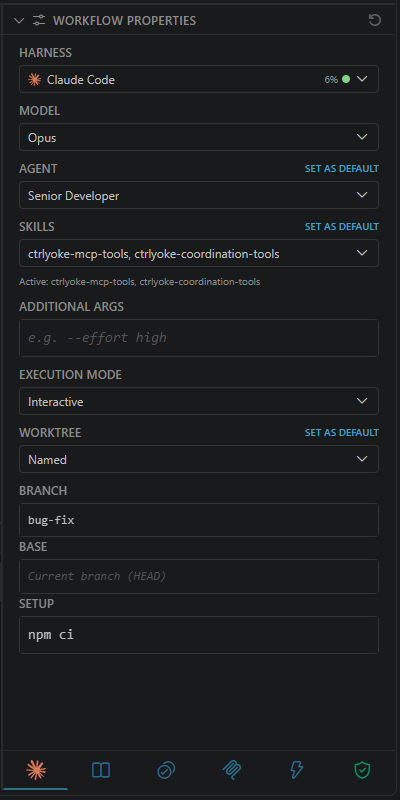Image resolution: width=400 pixels, height=800 pixels.
Task: Click the Claude Code starburst logo in Harness
Action: point(35,79)
